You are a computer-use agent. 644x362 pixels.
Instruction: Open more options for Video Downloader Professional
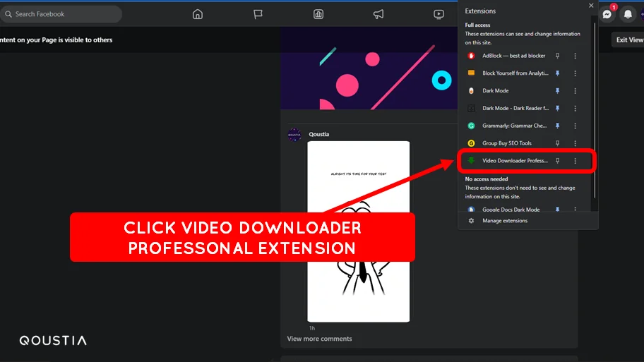[575, 161]
